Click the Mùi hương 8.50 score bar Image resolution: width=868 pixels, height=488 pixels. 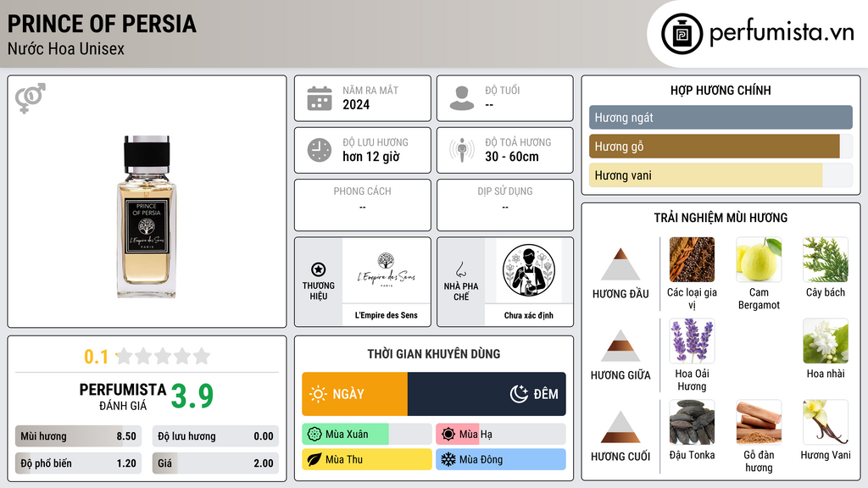tap(78, 436)
